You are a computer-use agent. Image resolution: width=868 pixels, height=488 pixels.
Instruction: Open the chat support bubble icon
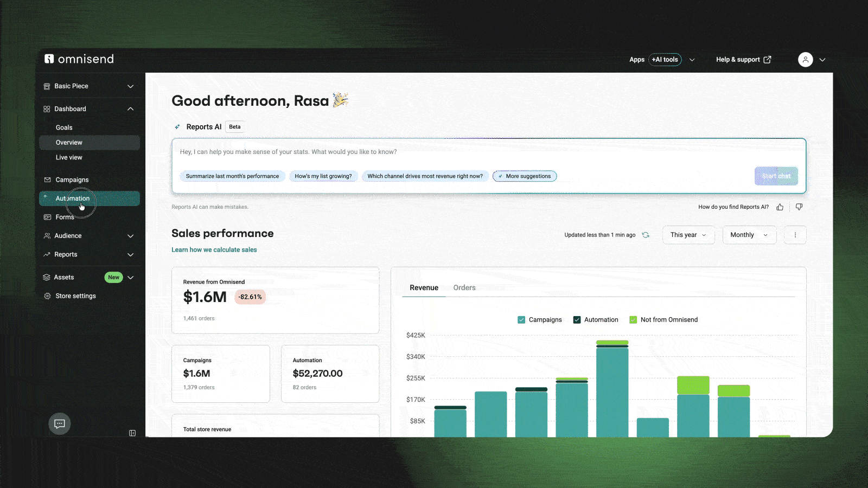point(60,423)
